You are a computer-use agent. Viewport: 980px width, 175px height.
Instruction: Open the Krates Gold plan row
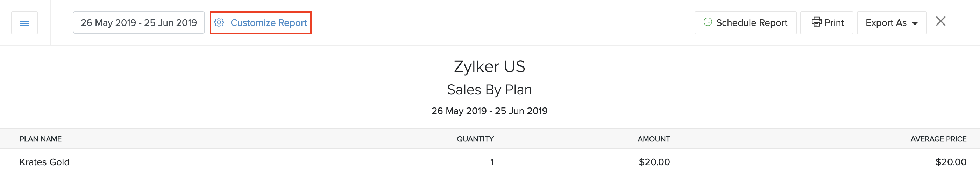pyautogui.click(x=44, y=162)
